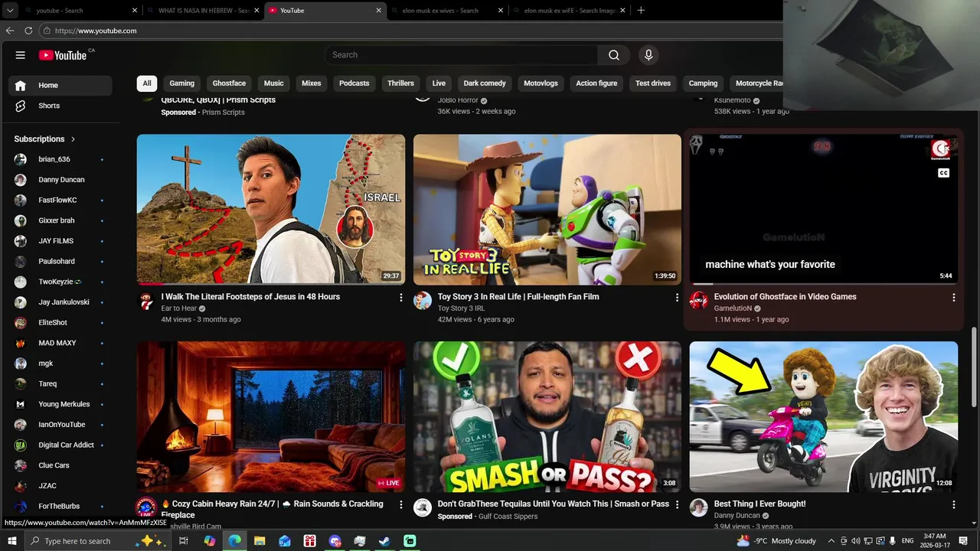Viewport: 980px width, 551px height.
Task: Open options menu for Toy Story 3 video
Action: 677,297
